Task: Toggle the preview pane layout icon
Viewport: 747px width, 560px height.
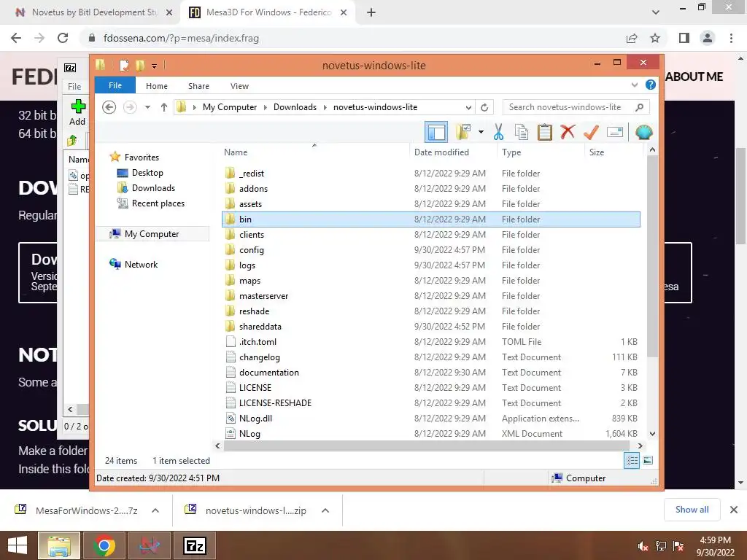Action: [436, 132]
